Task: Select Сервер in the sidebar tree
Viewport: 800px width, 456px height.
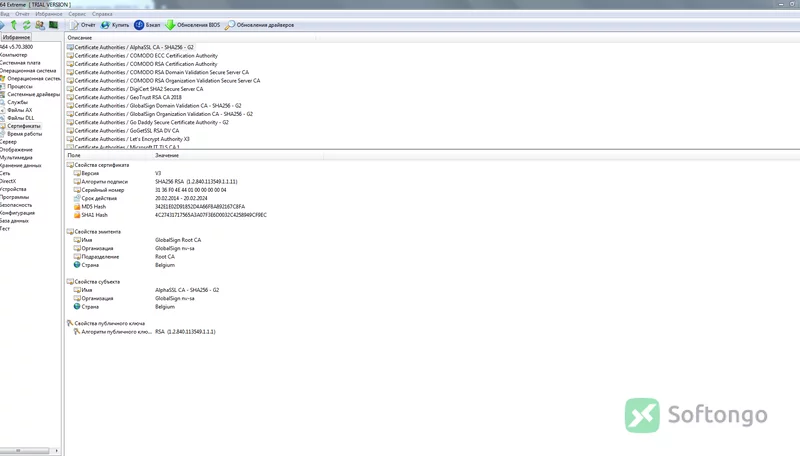Action: [8, 142]
